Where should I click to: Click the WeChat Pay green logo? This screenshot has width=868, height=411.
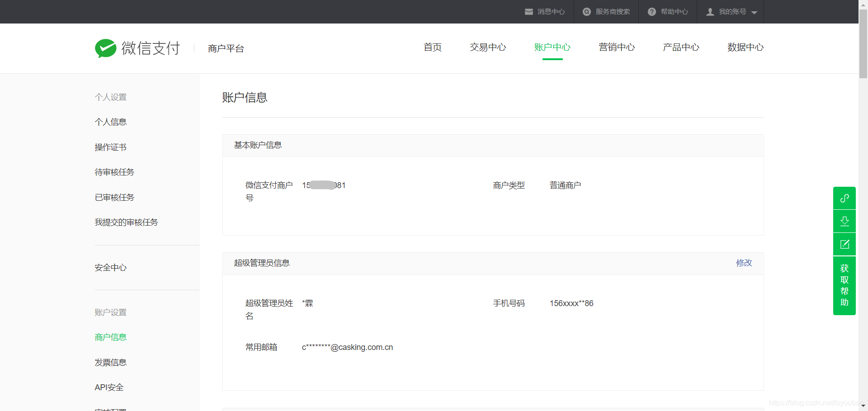click(x=106, y=48)
